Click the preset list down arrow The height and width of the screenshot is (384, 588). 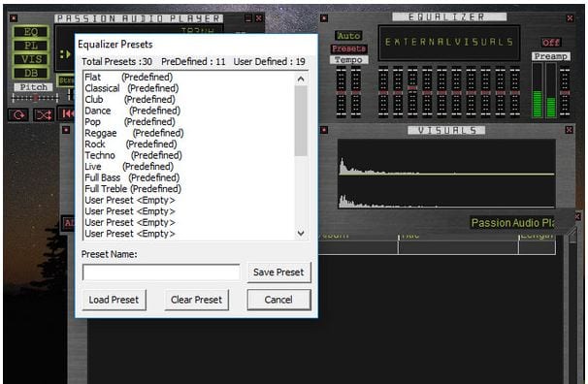pos(301,233)
